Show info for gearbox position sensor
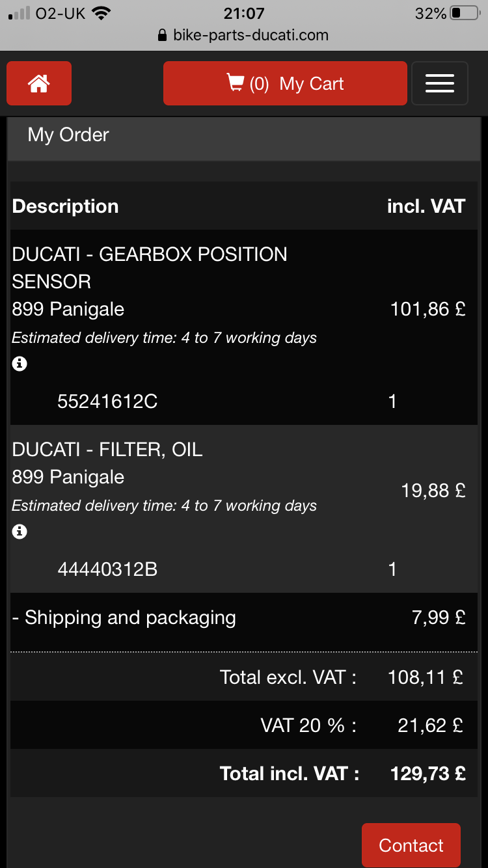This screenshot has height=868, width=488. point(20,364)
